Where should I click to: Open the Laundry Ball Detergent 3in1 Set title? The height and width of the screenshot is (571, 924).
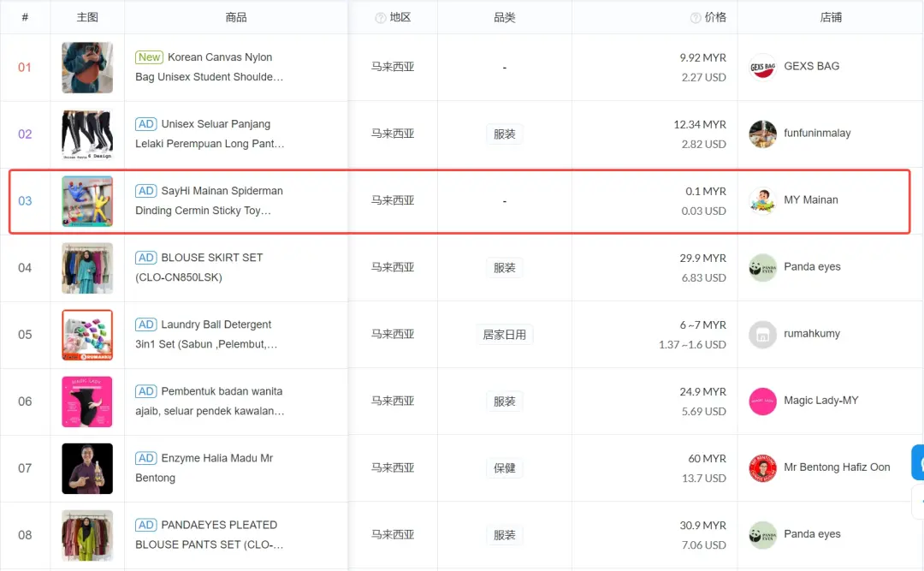click(x=207, y=334)
